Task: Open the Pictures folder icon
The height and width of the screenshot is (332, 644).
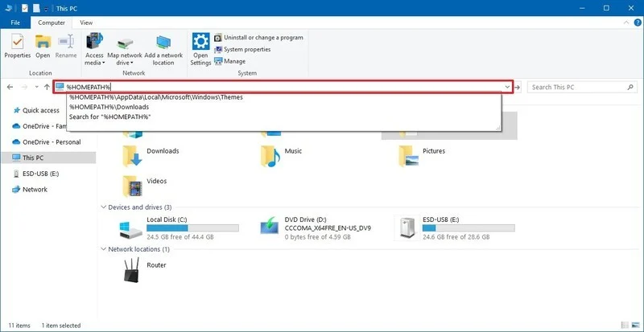Action: point(408,157)
